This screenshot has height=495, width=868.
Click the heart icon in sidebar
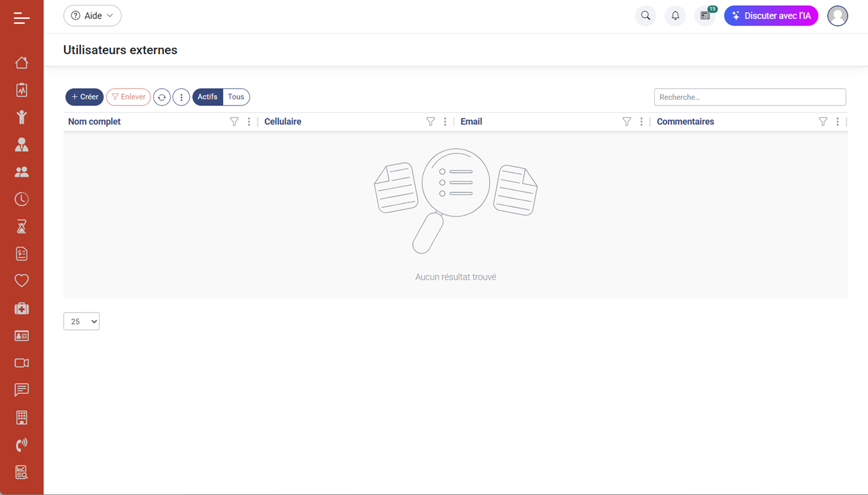point(22,281)
